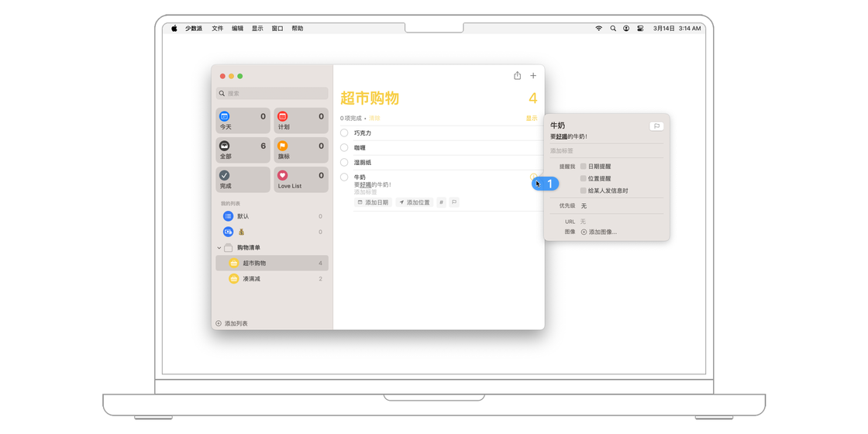The image size is (868, 434).
Task: Select the 默认 list in sidebar
Action: tap(272, 216)
